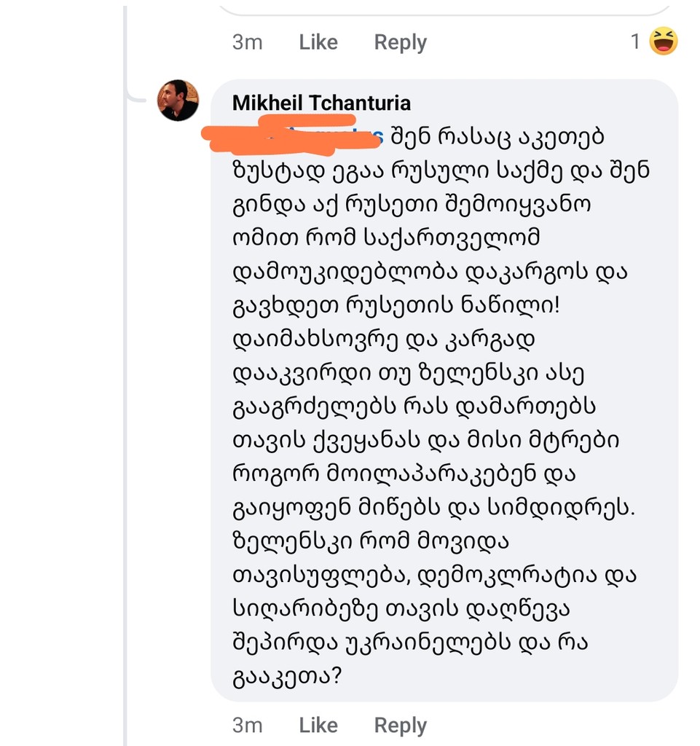Click the line "როგორ მოილაპარაკებენ და"
Viewport: 700px width, 746px height.
tap(404, 474)
